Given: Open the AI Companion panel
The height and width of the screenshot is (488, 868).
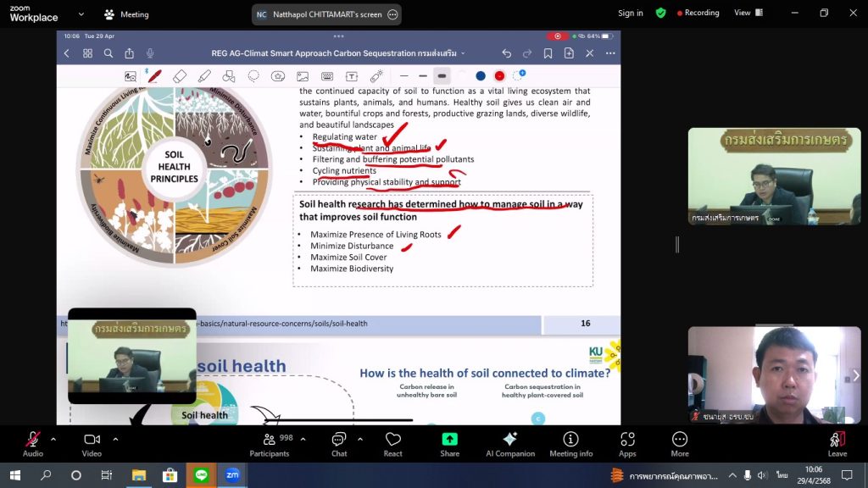Looking at the screenshot, I should coord(509,444).
